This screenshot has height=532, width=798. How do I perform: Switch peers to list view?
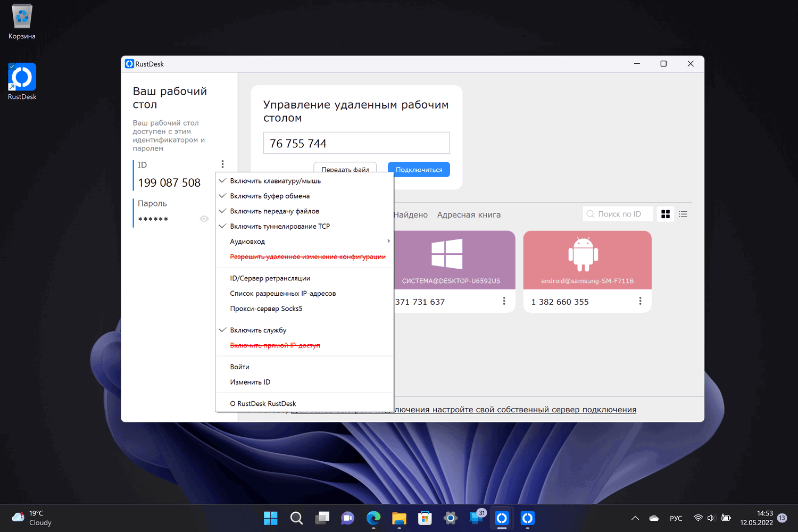[x=683, y=214]
